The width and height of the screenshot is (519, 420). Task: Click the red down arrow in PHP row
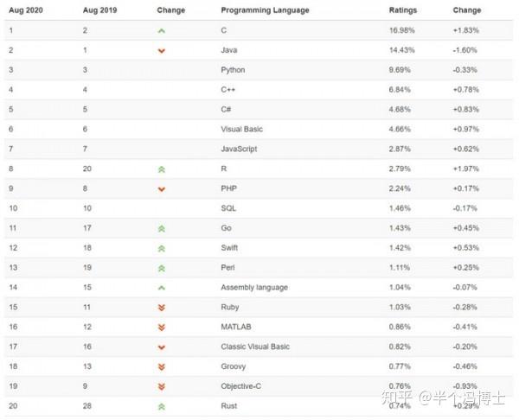(161, 188)
